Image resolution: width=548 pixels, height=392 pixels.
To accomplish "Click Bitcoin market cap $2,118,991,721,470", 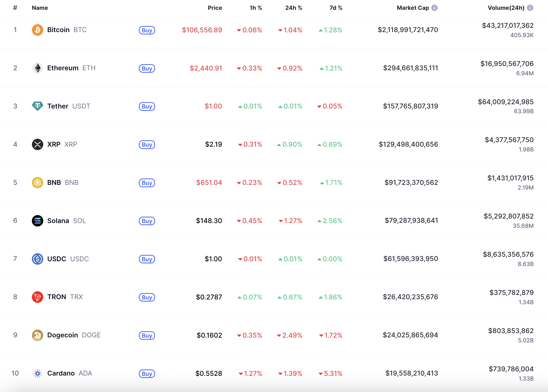I will [408, 30].
